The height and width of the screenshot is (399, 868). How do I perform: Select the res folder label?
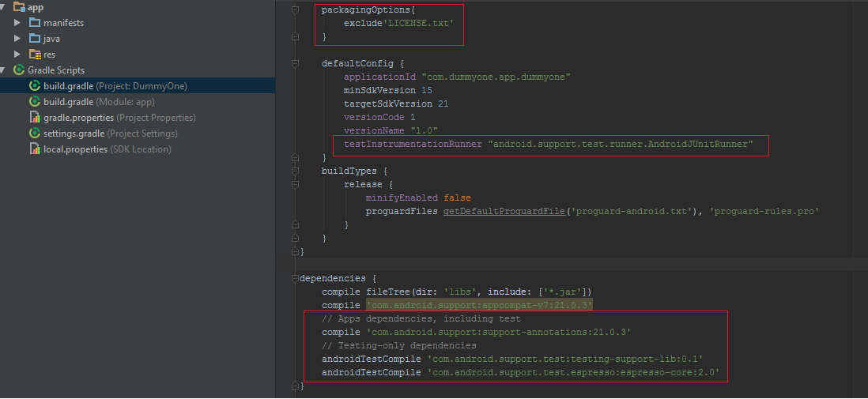coord(49,55)
